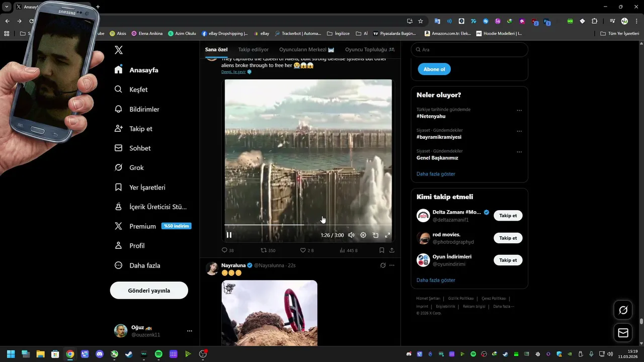
Task: Repost the post with 350 reposts
Action: tap(268, 250)
